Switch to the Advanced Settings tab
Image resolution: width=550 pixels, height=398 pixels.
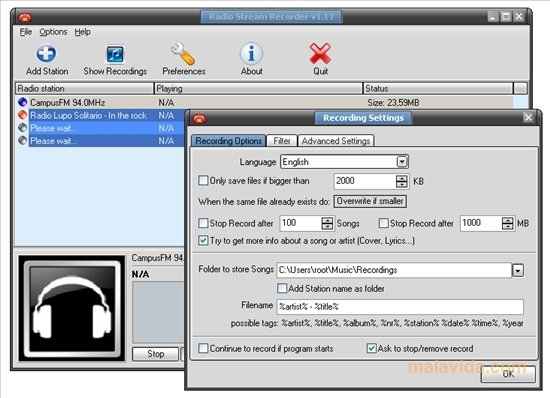click(x=336, y=141)
